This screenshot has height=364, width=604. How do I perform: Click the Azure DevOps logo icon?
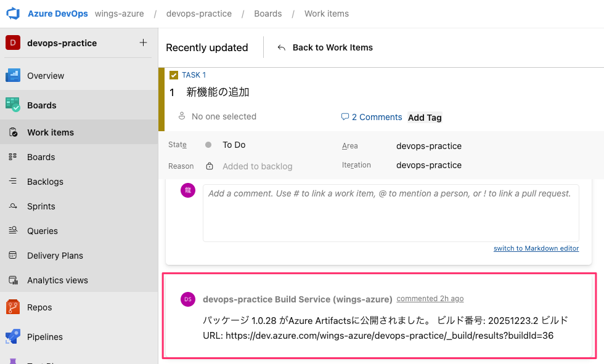(x=13, y=14)
